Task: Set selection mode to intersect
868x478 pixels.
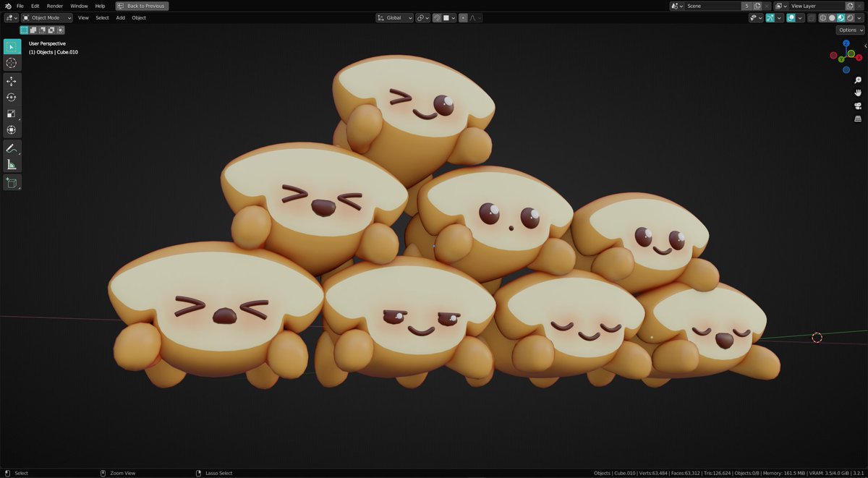Action: (61, 30)
